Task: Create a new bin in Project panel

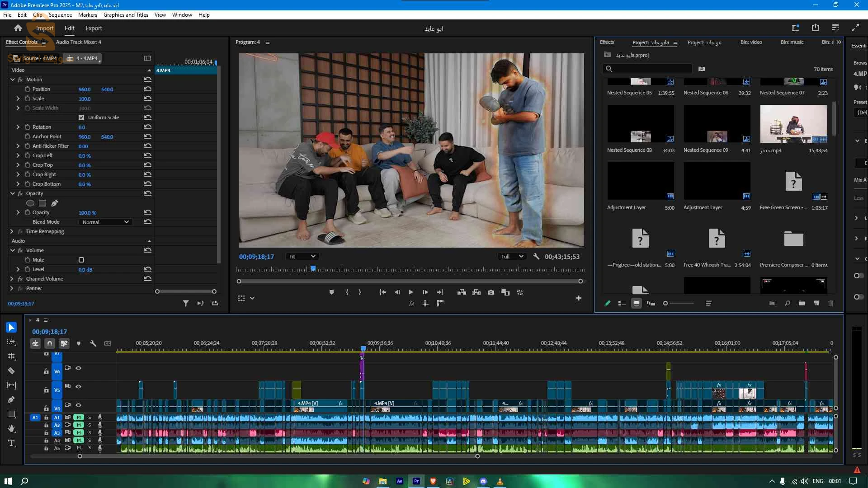Action: point(802,303)
